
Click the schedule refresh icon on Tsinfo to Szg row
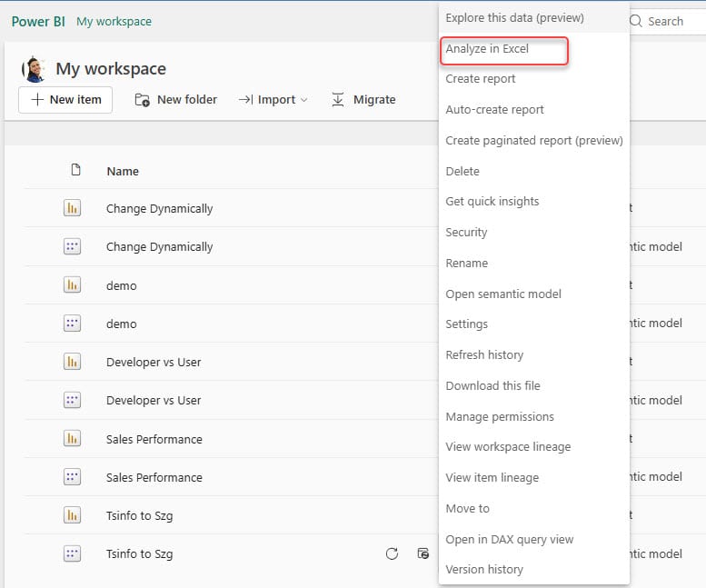point(423,553)
